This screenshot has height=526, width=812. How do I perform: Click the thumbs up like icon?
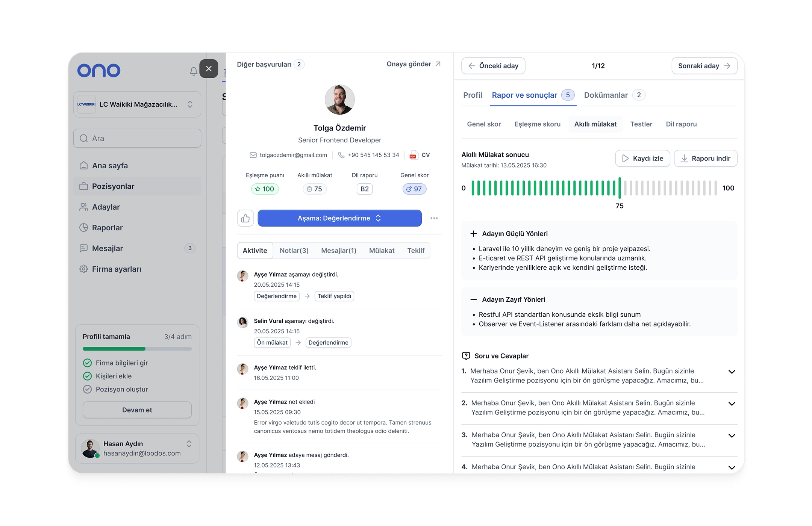[x=245, y=218]
